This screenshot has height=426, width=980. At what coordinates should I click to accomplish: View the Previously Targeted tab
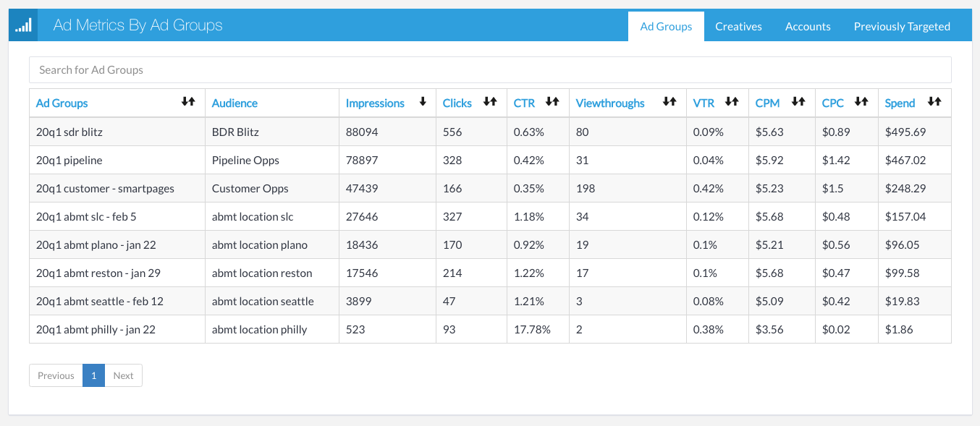point(902,25)
